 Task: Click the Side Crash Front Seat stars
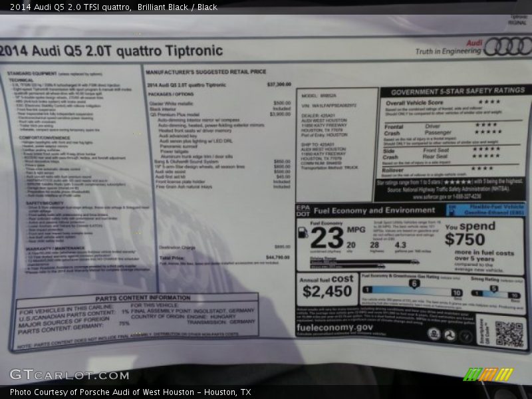(x=487, y=149)
